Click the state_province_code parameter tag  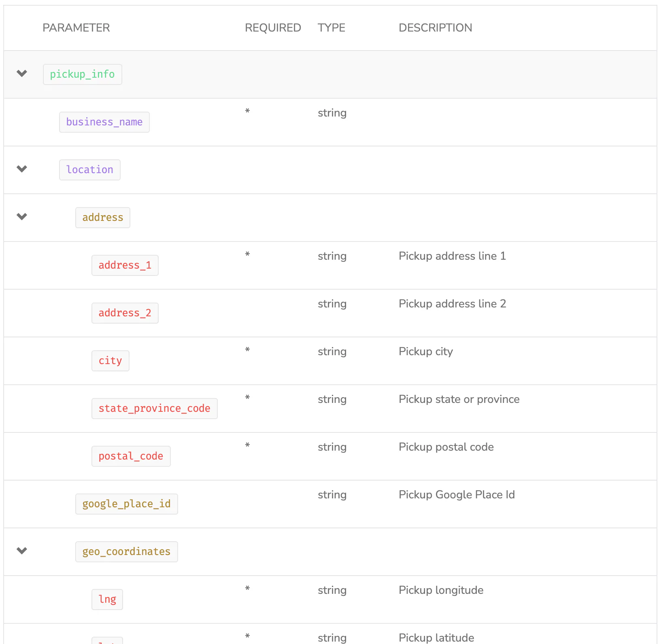point(155,409)
